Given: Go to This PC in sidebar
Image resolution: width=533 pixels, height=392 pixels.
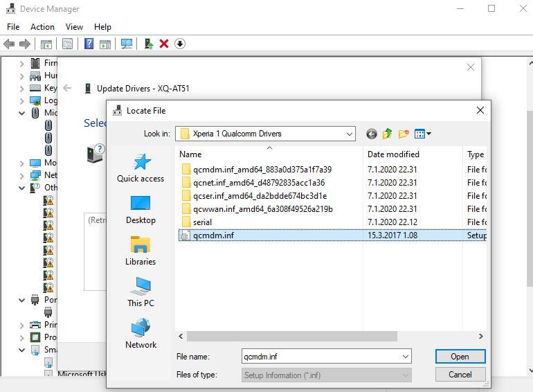Looking at the screenshot, I should (x=141, y=293).
